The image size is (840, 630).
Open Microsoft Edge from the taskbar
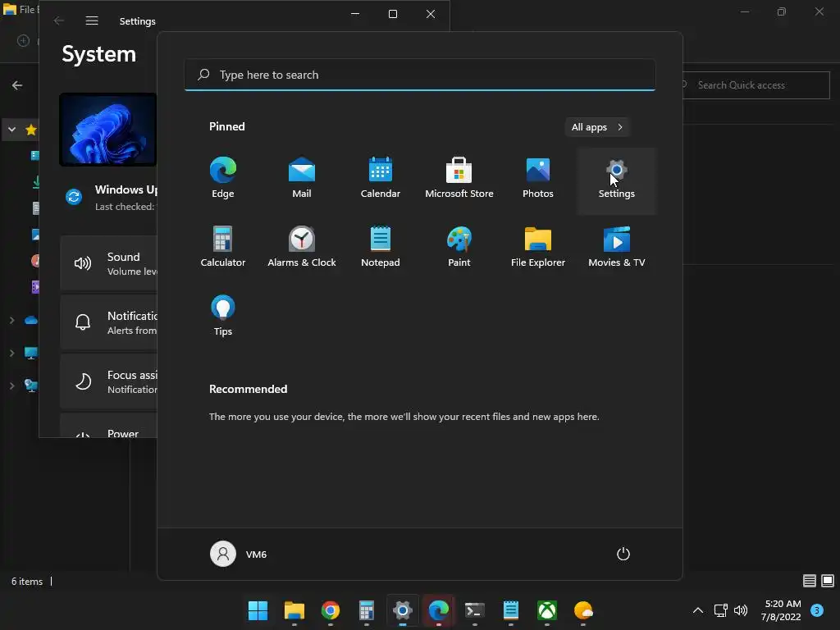click(439, 610)
